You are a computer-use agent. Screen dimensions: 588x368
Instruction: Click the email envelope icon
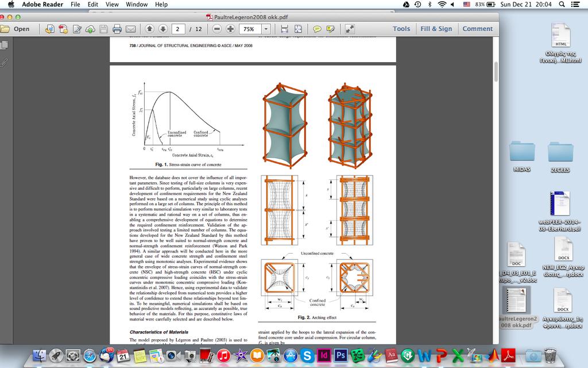130,29
